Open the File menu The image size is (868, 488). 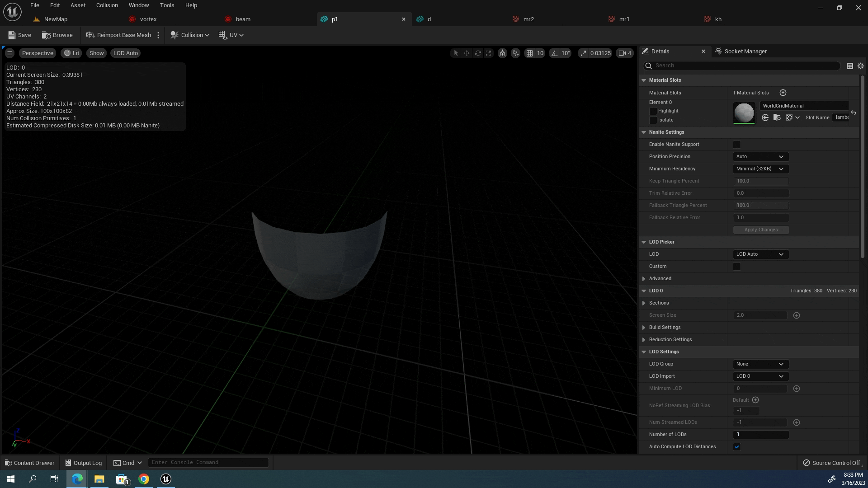[35, 5]
